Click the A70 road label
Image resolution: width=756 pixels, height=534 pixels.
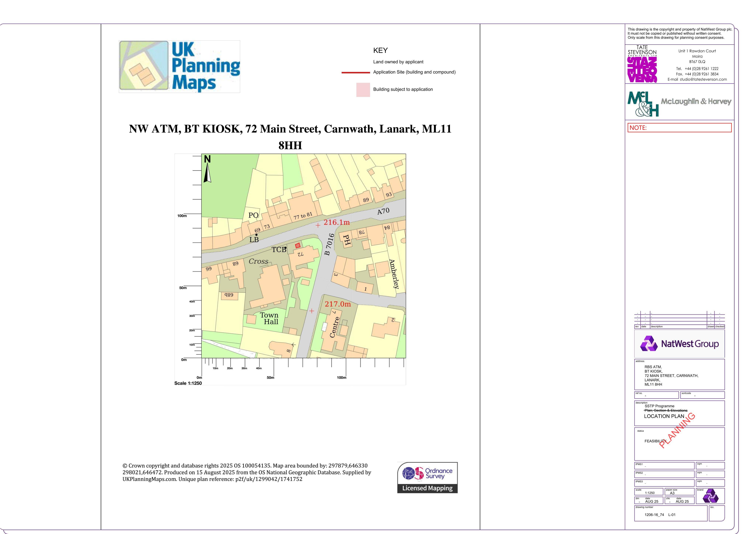pyautogui.click(x=383, y=211)
